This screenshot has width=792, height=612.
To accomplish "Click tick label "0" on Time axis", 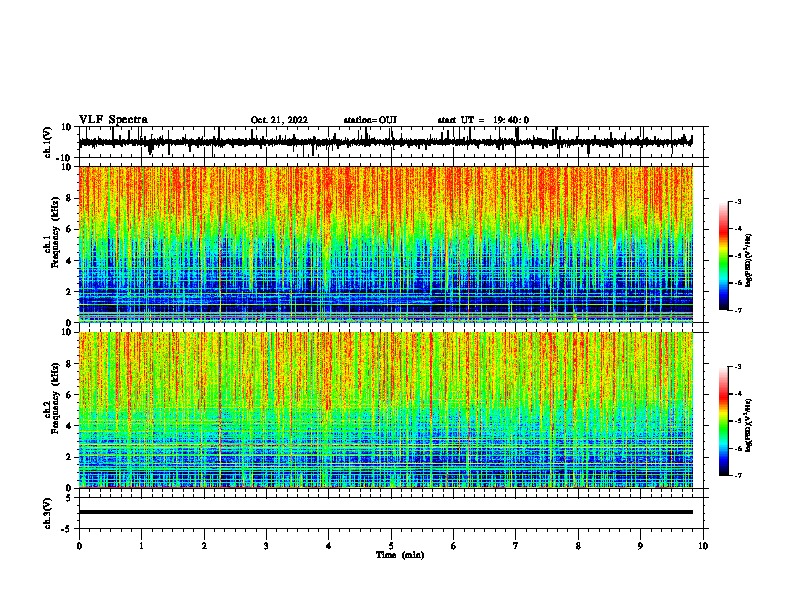I will (79, 546).
